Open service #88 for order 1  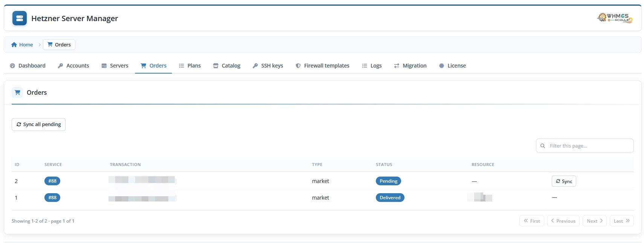[52, 197]
